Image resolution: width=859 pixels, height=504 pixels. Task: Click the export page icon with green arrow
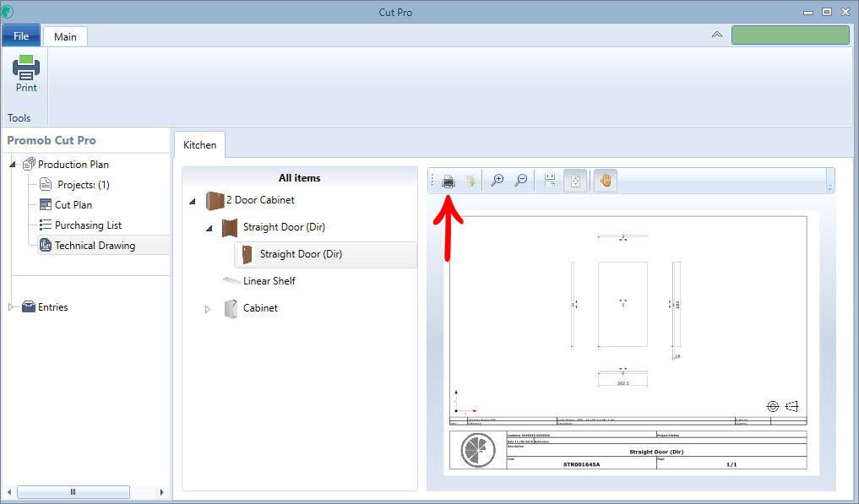tap(470, 181)
